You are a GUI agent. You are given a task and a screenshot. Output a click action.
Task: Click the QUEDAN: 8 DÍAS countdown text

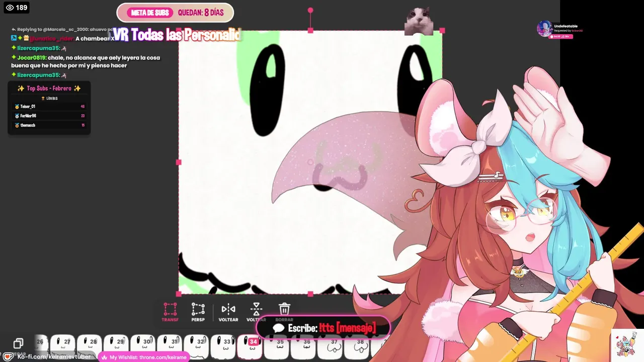pyautogui.click(x=201, y=13)
